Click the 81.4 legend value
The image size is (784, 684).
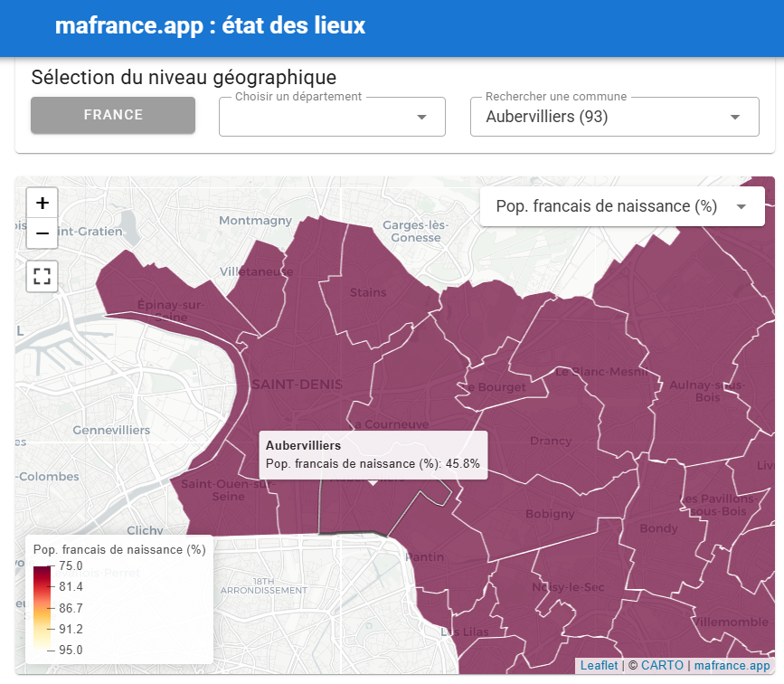pyautogui.click(x=71, y=587)
